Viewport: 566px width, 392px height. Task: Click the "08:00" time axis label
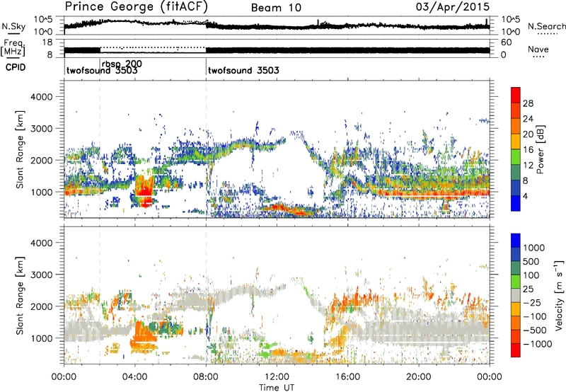coord(206,377)
